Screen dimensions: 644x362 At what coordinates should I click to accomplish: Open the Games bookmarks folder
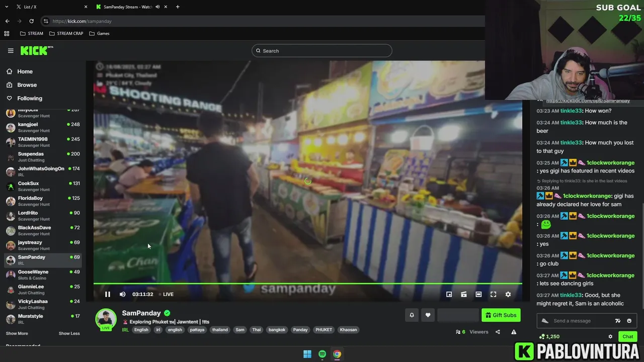pos(99,33)
